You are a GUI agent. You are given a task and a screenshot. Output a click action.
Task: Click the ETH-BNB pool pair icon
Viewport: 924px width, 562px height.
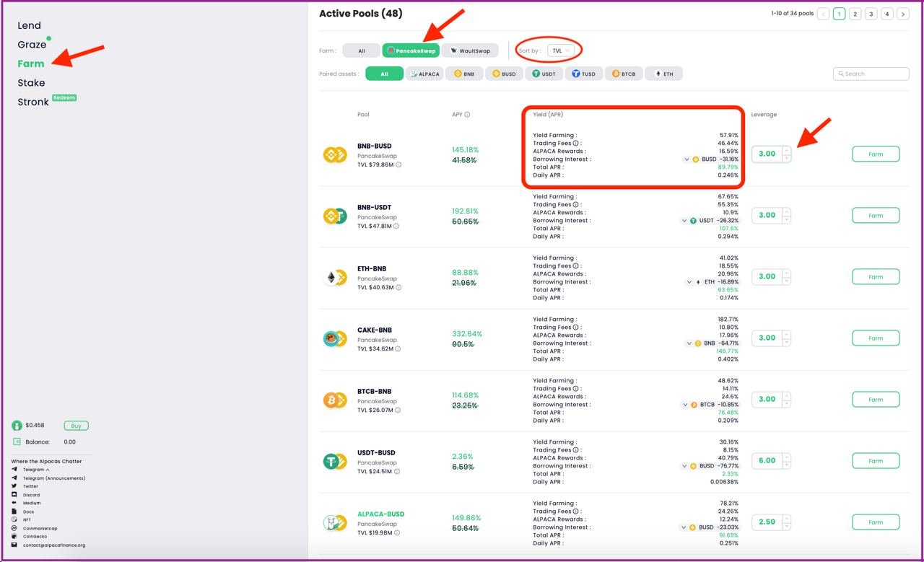(334, 277)
